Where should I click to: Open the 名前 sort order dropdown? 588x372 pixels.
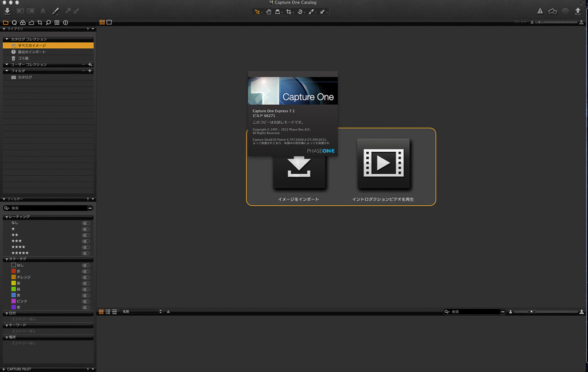pos(141,312)
